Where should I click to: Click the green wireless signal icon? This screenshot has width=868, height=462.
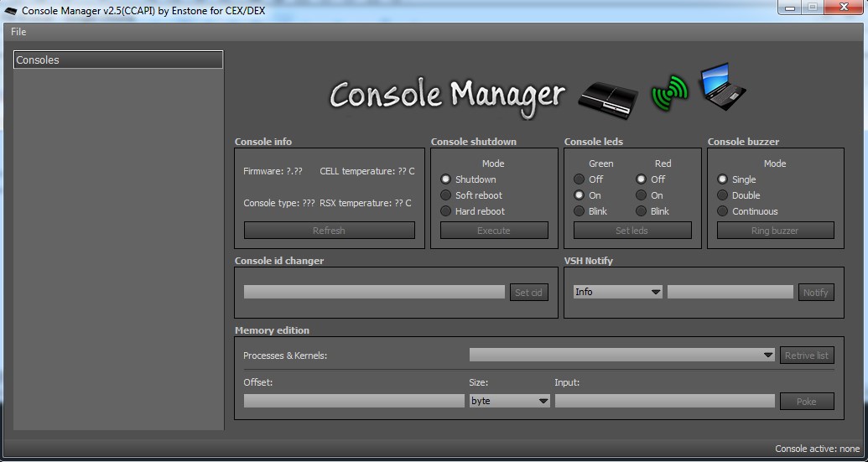coord(669,93)
